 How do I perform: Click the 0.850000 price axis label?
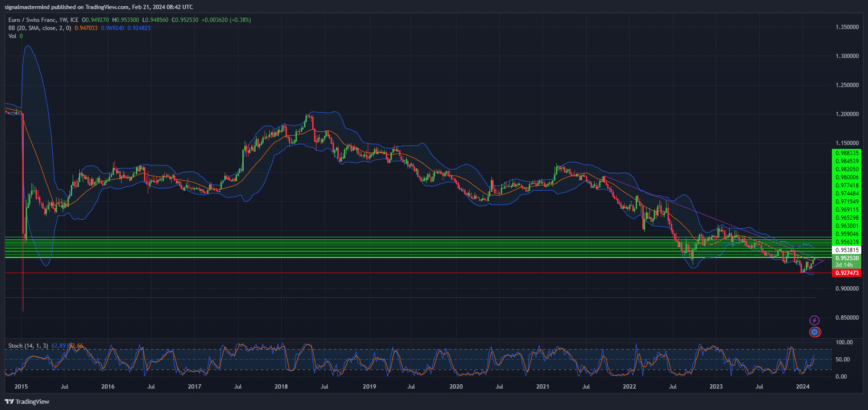847,318
